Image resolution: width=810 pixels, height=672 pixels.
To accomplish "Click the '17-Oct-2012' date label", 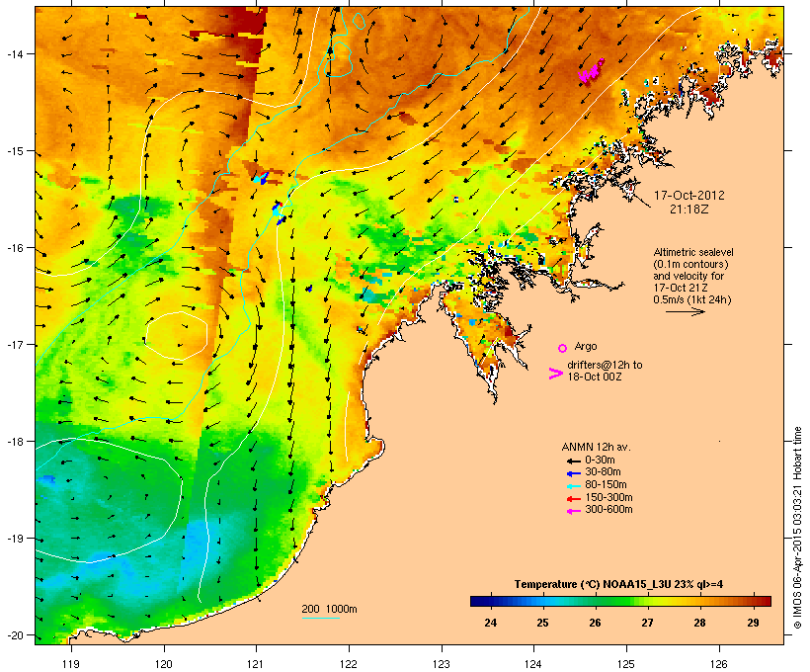I will click(689, 196).
